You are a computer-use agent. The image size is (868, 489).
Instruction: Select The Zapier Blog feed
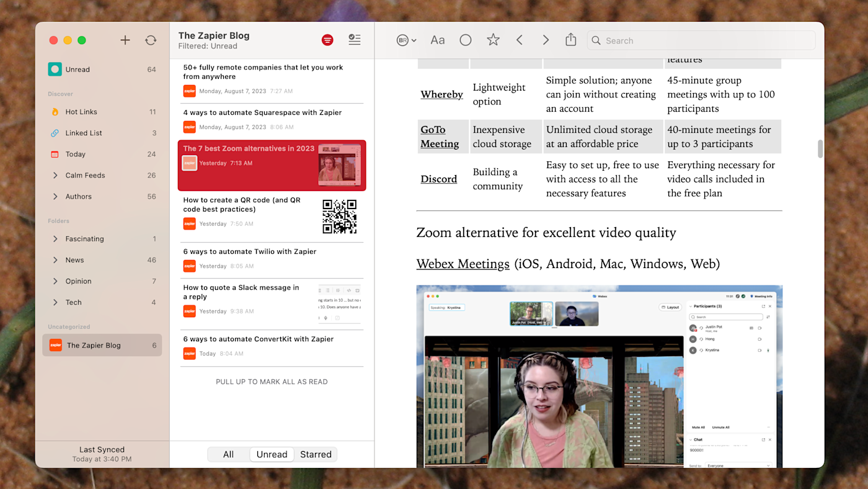tap(102, 345)
